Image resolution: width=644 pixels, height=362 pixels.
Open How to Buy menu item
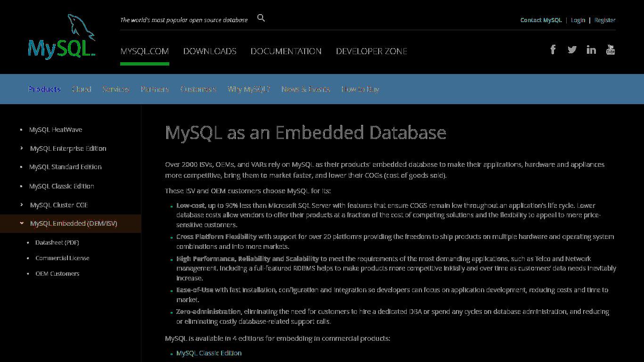click(x=360, y=89)
